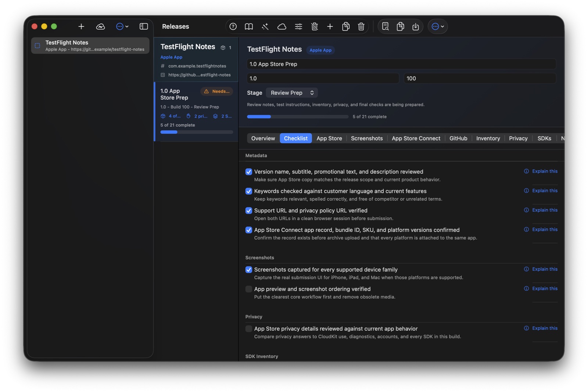
Task: Click the duplicate documents icon beside plus
Action: coord(346,26)
